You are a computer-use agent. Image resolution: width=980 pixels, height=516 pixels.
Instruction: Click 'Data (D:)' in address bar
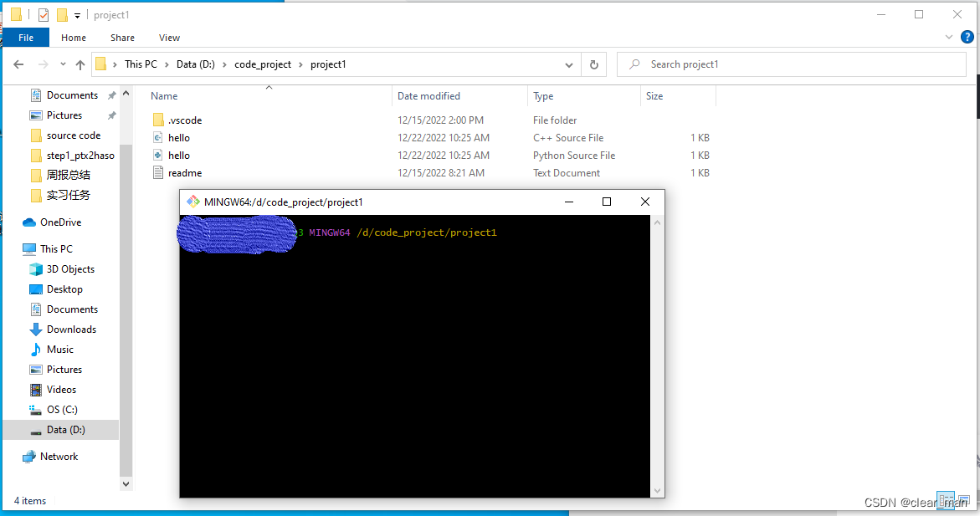[x=196, y=64]
